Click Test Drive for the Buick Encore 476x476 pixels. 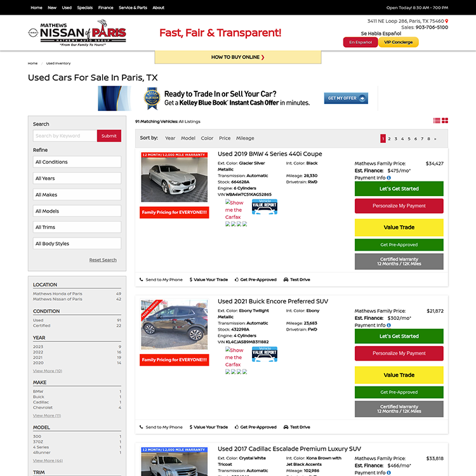[296, 427]
